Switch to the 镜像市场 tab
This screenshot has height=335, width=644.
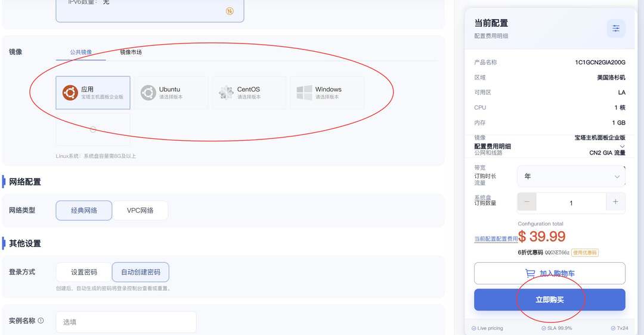point(131,52)
